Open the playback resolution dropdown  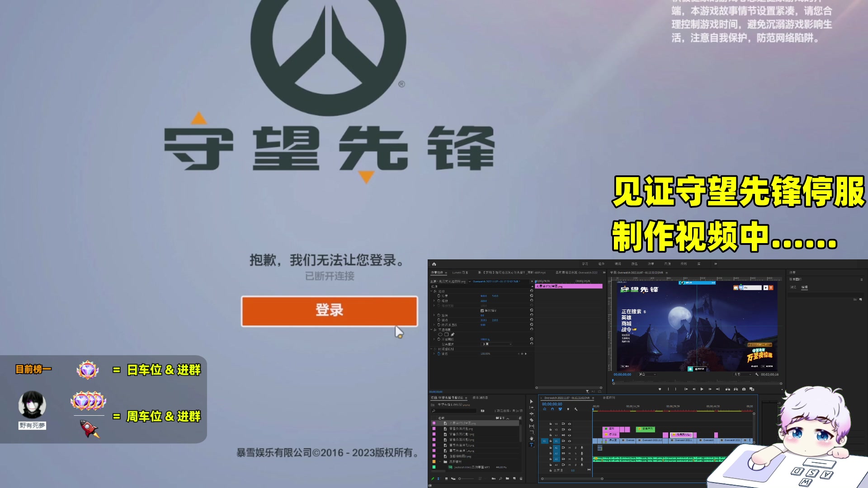coord(742,375)
